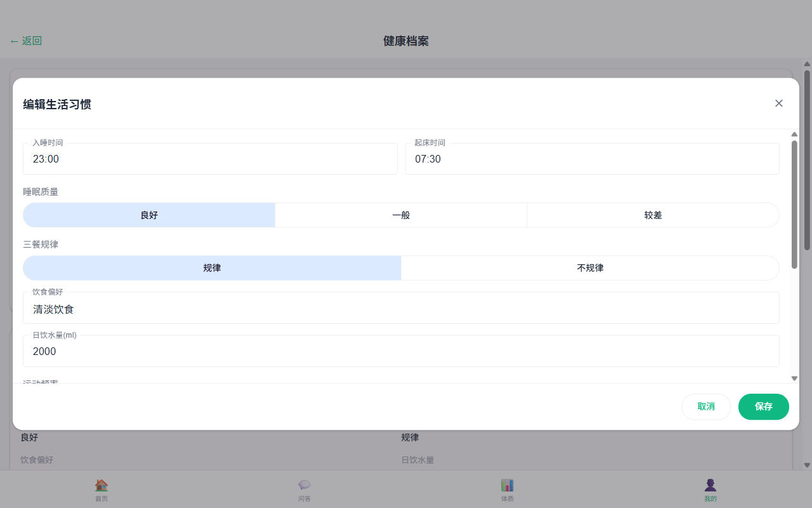Open the 体质 chart icon
This screenshot has width=812, height=508.
tap(507, 485)
